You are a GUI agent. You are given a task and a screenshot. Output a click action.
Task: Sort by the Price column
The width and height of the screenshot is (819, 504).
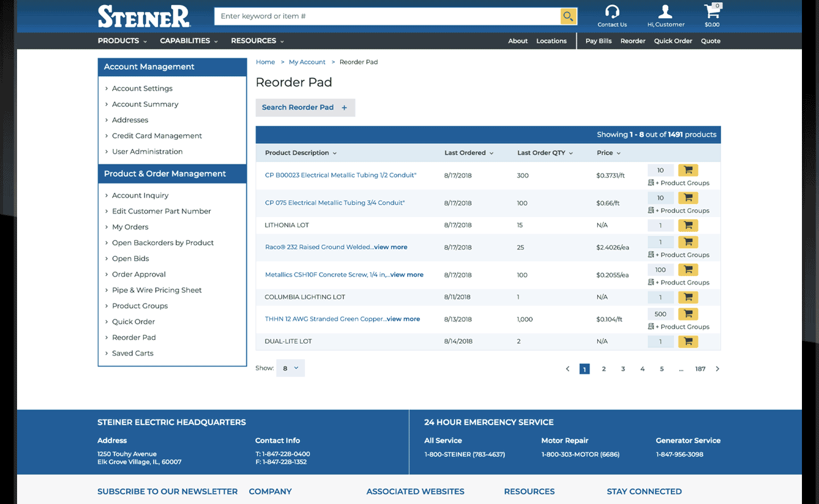coord(608,153)
